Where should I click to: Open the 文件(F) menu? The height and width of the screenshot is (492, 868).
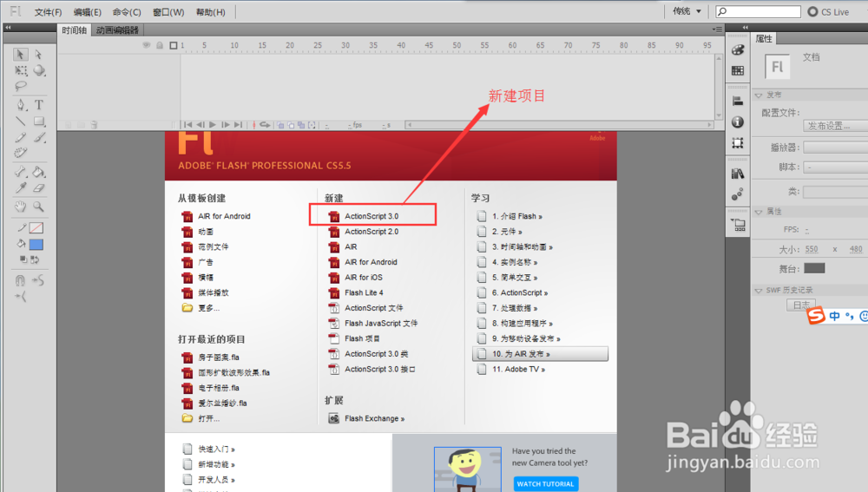[48, 12]
